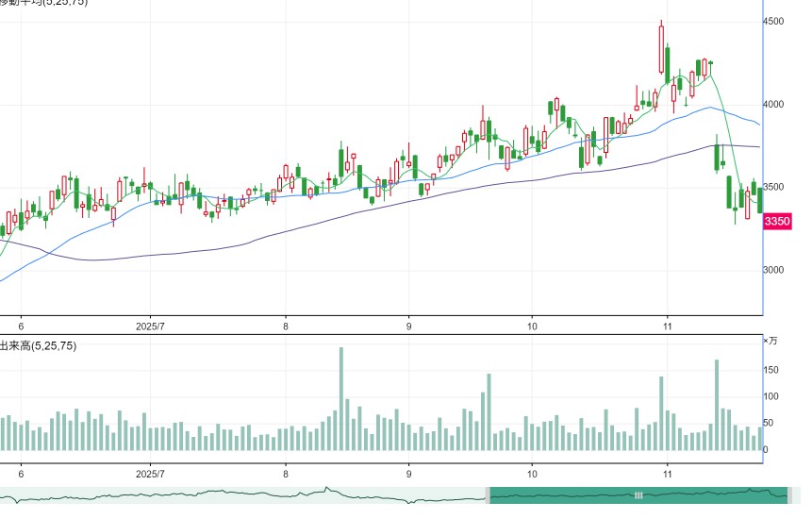Click the left handle of range selector
This screenshot has height=519, width=812.
pos(488,495)
